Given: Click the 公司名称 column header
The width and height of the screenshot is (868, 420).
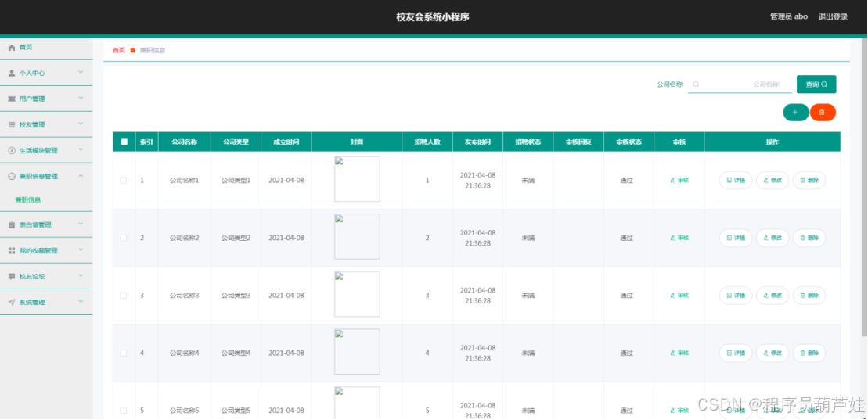Looking at the screenshot, I should click(185, 142).
